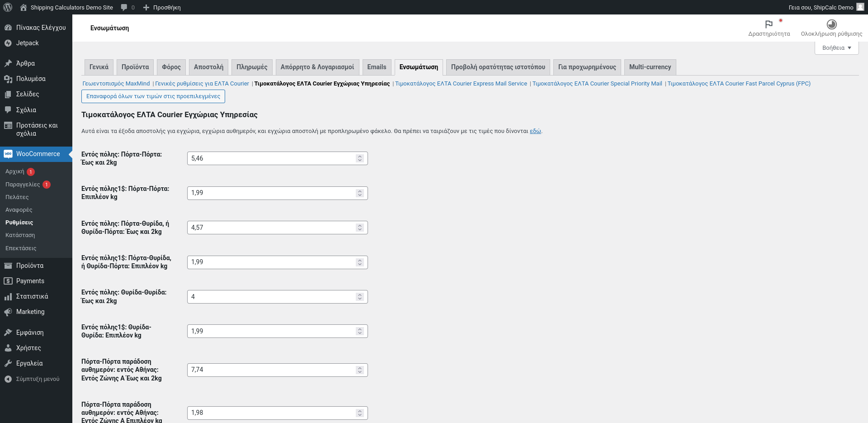The width and height of the screenshot is (868, 423).
Task: Open the Jetpack sidebar icon
Action: (x=8, y=43)
